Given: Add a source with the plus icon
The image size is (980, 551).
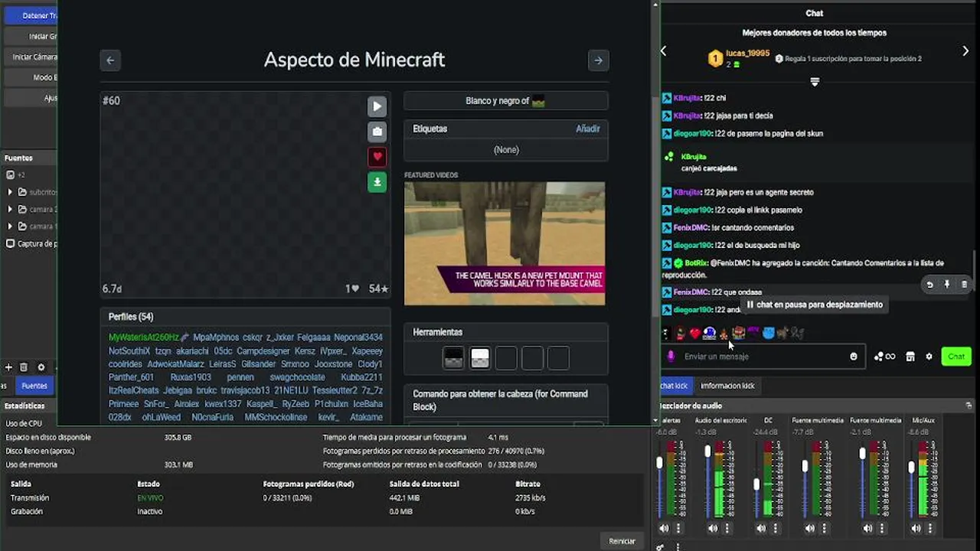Looking at the screenshot, I should click(8, 367).
